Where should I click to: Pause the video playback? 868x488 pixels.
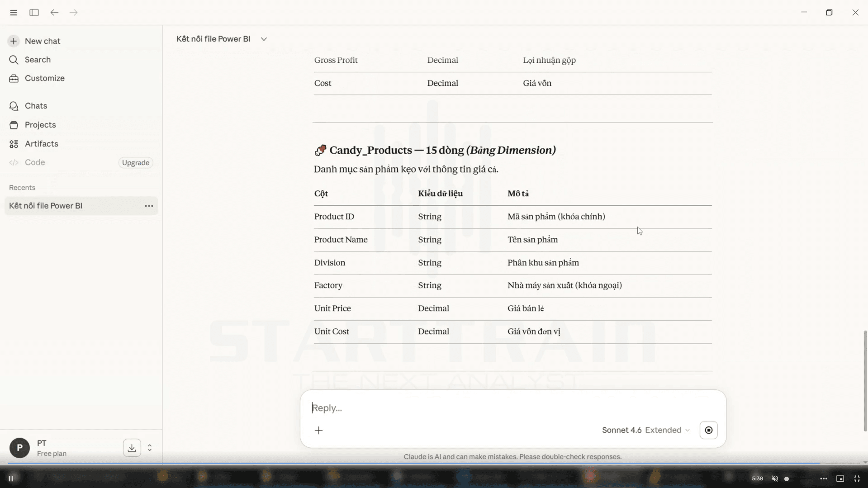pos(11,479)
